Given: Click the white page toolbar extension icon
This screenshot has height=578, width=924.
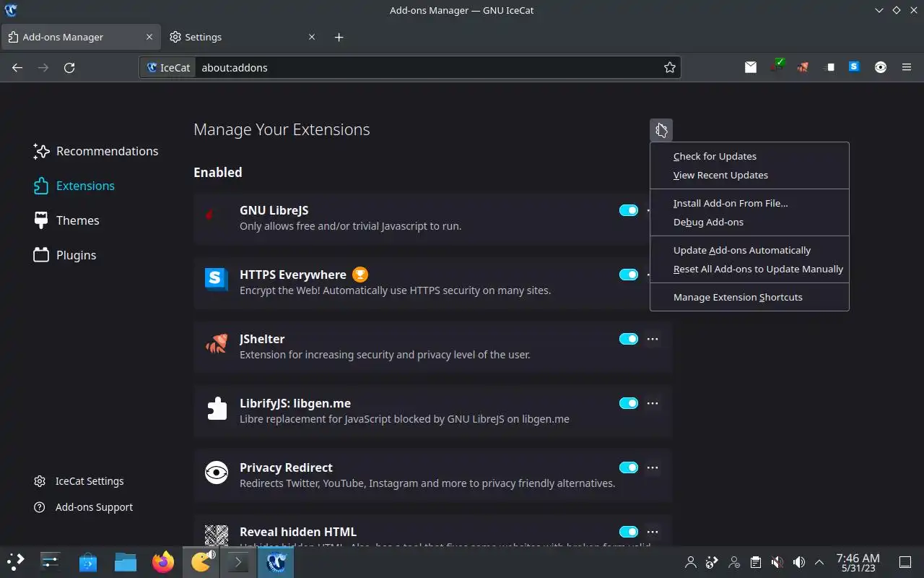Looking at the screenshot, I should pos(829,67).
